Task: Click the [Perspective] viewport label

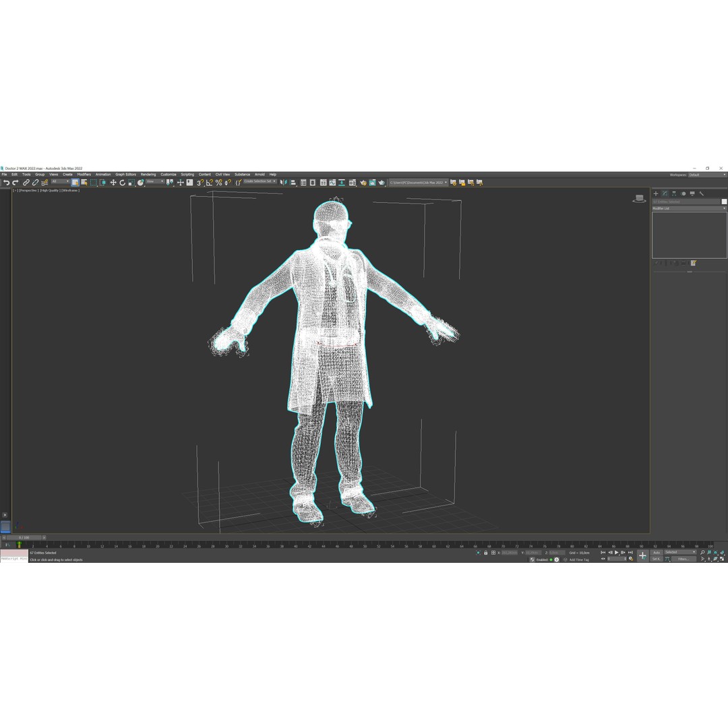Action: click(29, 190)
